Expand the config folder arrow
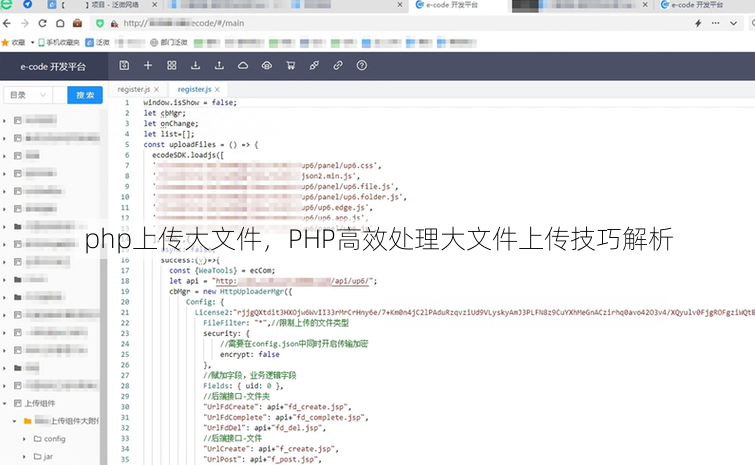The height and width of the screenshot is (465, 755). pyautogui.click(x=24, y=439)
